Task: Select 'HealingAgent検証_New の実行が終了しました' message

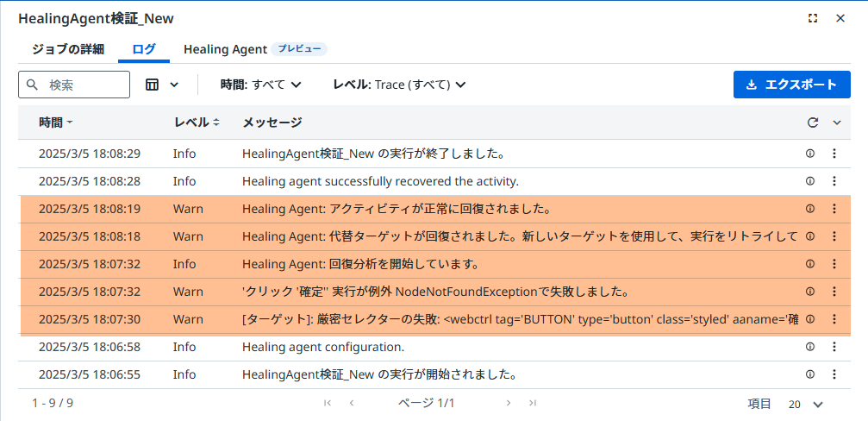Action: pos(373,154)
